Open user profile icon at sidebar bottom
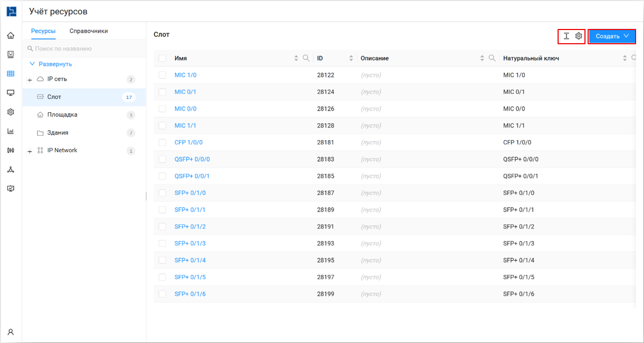This screenshot has height=343, width=644. click(x=11, y=332)
